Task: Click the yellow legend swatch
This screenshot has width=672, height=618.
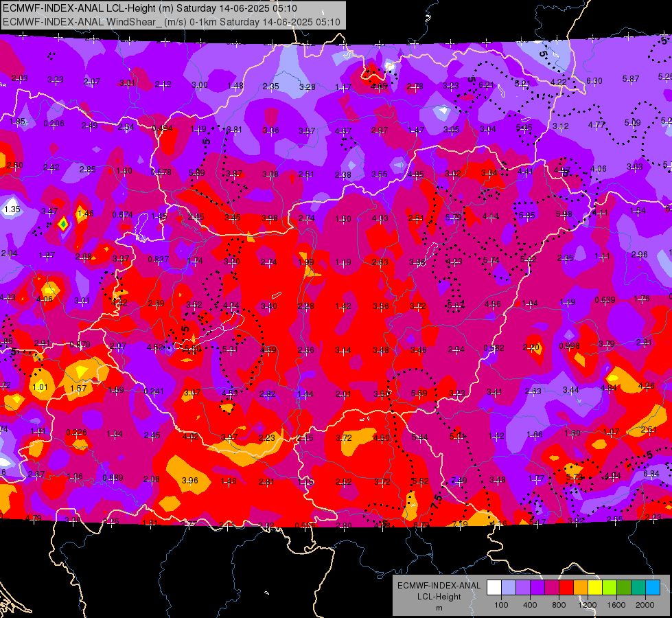Action: (x=595, y=587)
